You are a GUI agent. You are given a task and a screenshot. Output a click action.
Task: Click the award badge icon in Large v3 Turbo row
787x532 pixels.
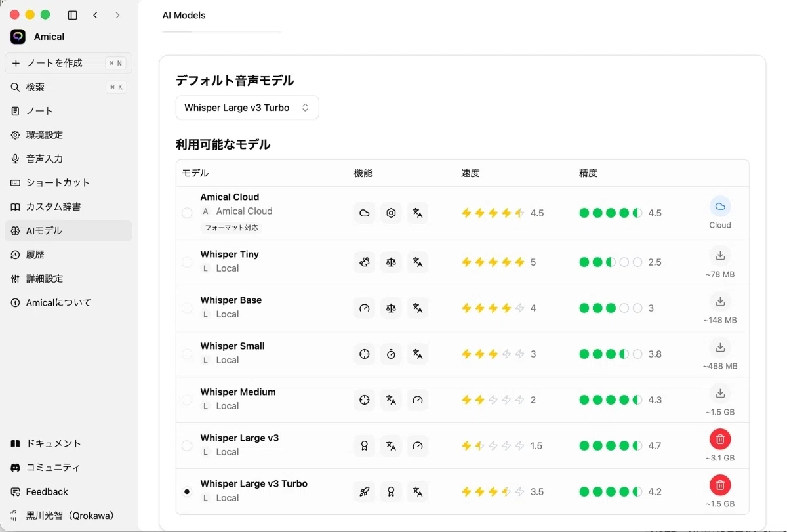coord(391,491)
